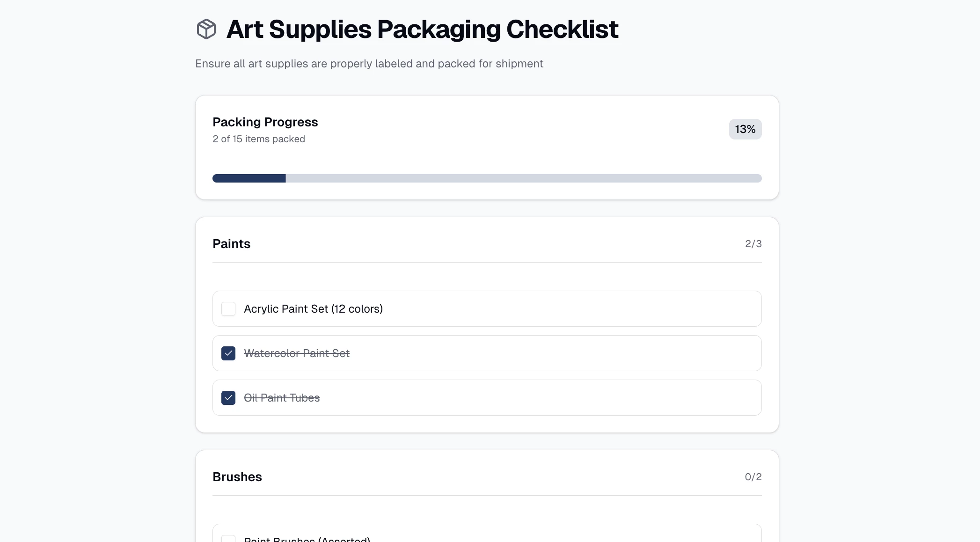Click the Acrylic Paint Set (12 colors) label
Image resolution: width=980 pixels, height=542 pixels.
pyautogui.click(x=313, y=309)
